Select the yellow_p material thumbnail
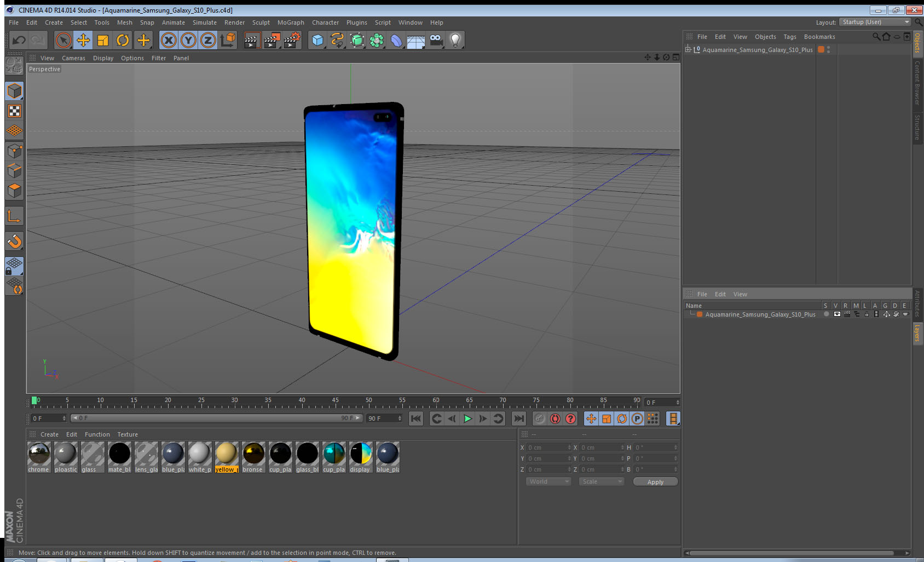924x562 pixels. coord(227,457)
